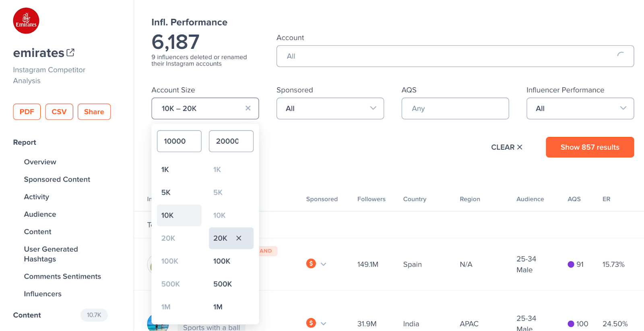Image resolution: width=644 pixels, height=331 pixels.
Task: Go to Sponsored Content section
Action: [57, 179]
